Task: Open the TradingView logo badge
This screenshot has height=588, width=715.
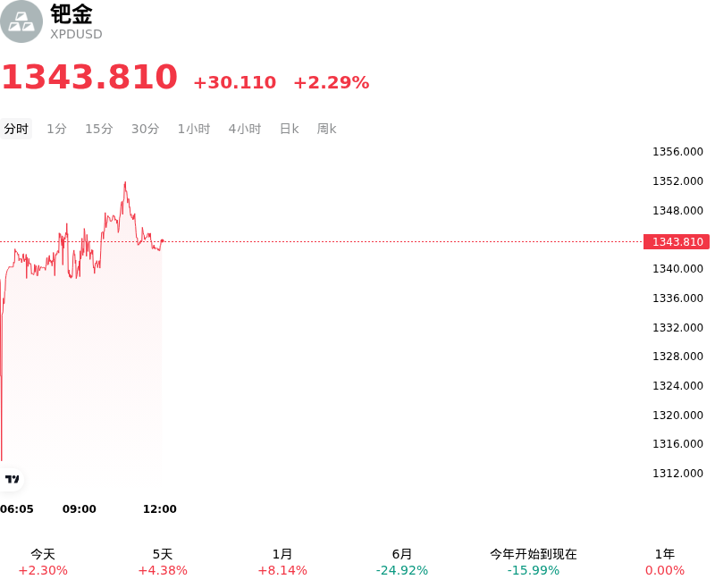Action: tap(12, 479)
